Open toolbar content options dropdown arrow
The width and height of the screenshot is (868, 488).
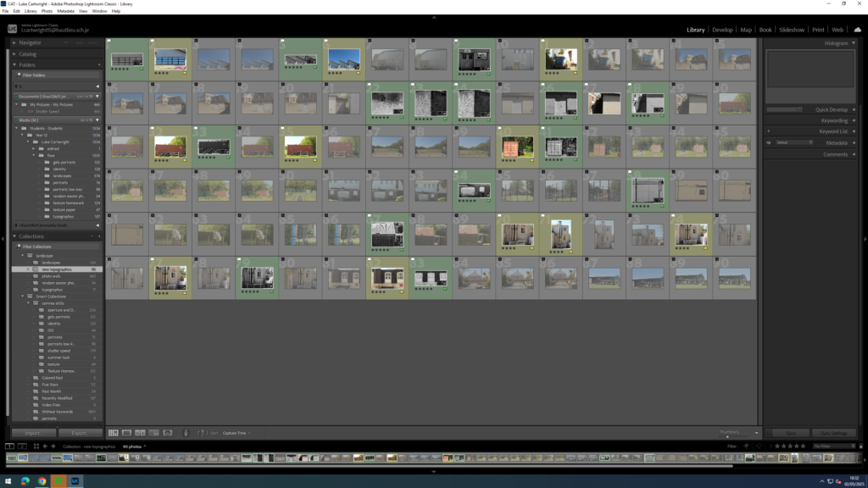756,433
